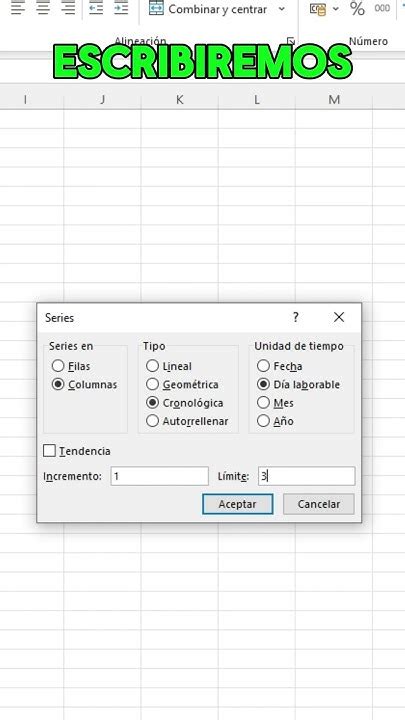The image size is (405, 720).
Task: Click the Series dialog help question mark
Action: (x=296, y=317)
